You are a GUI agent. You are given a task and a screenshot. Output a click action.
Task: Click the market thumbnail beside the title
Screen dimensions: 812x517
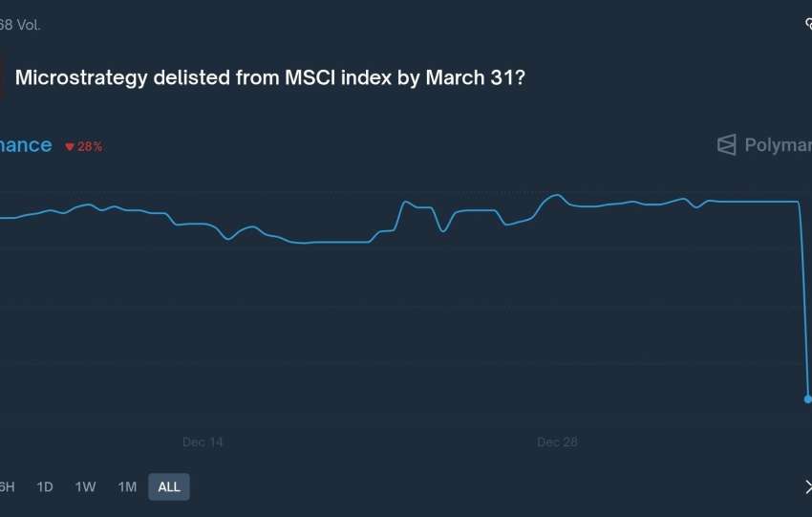[x=2, y=78]
